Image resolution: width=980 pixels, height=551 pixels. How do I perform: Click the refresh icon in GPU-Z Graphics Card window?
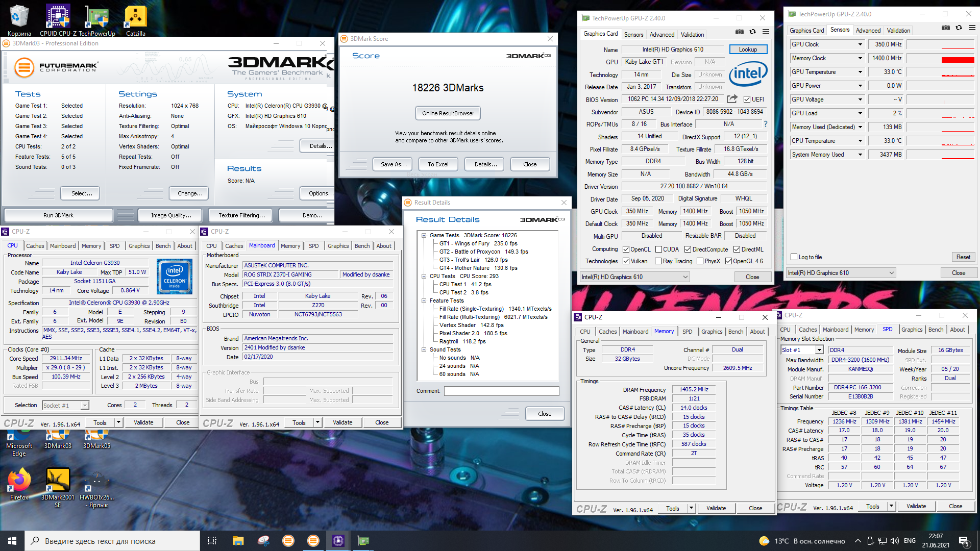click(752, 32)
